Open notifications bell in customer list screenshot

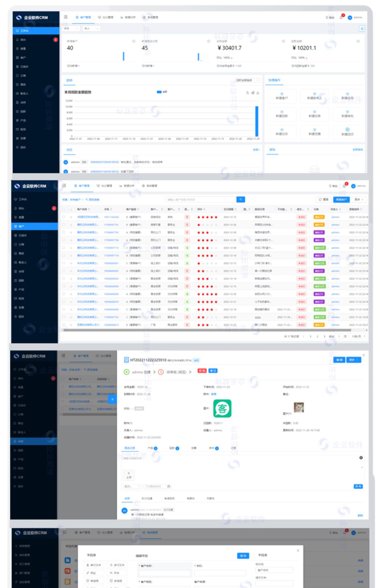345,186
